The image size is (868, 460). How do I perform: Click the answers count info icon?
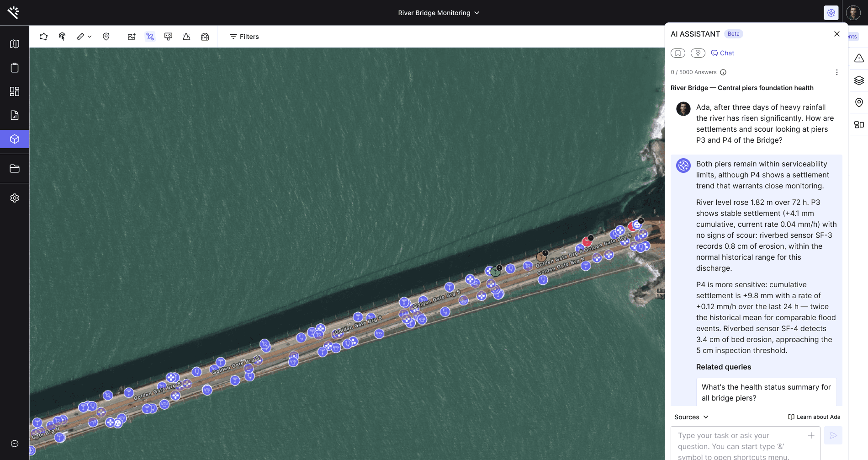point(723,72)
